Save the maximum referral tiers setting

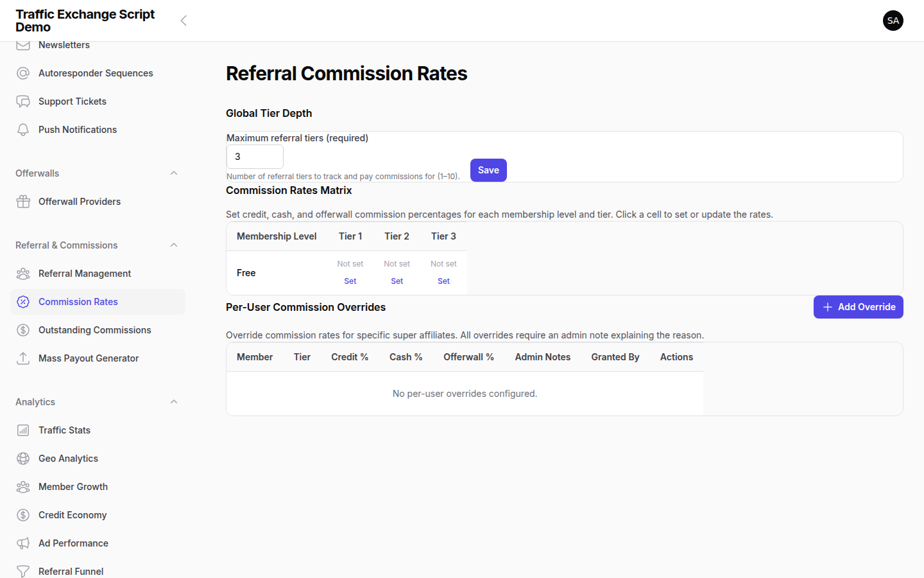[488, 170]
